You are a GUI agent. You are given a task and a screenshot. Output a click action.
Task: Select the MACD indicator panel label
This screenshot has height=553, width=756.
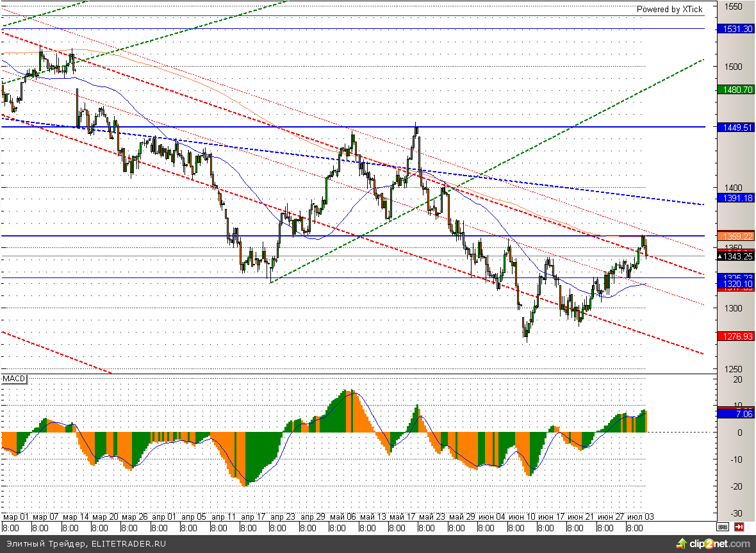click(13, 379)
